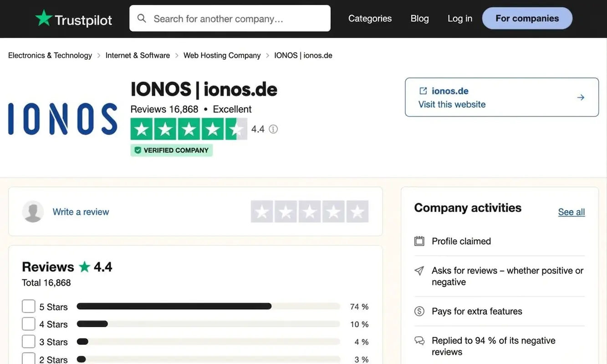The width and height of the screenshot is (607, 364).
Task: Click the fifth star in the review rating selector
Action: click(x=357, y=211)
